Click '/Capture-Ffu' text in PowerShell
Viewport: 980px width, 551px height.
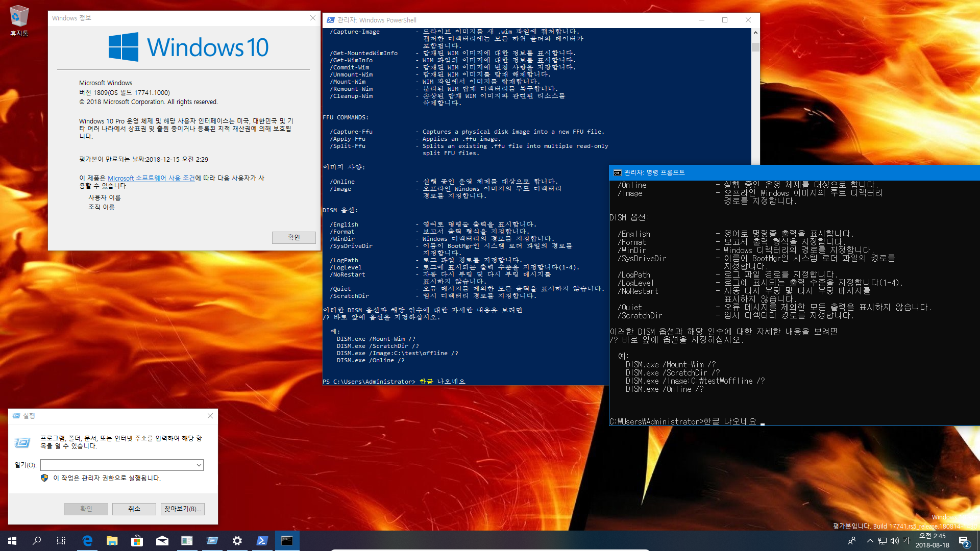click(x=351, y=132)
